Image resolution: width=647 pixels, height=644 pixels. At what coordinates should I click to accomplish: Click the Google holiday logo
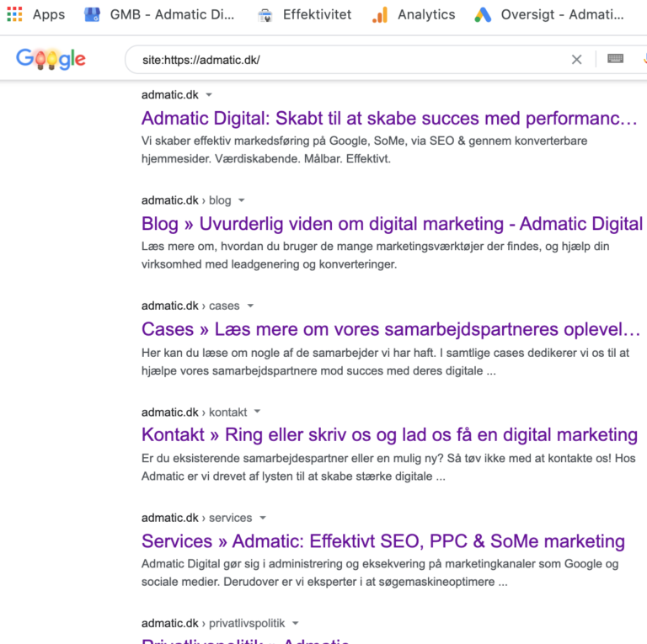click(x=51, y=59)
